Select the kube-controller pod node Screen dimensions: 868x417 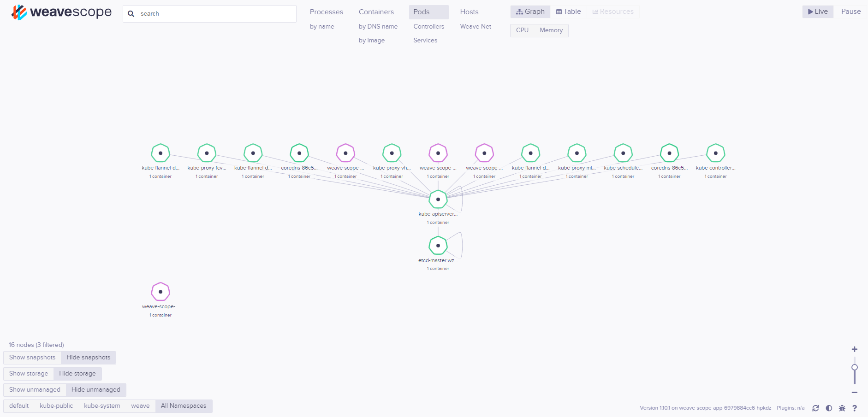pyautogui.click(x=716, y=153)
